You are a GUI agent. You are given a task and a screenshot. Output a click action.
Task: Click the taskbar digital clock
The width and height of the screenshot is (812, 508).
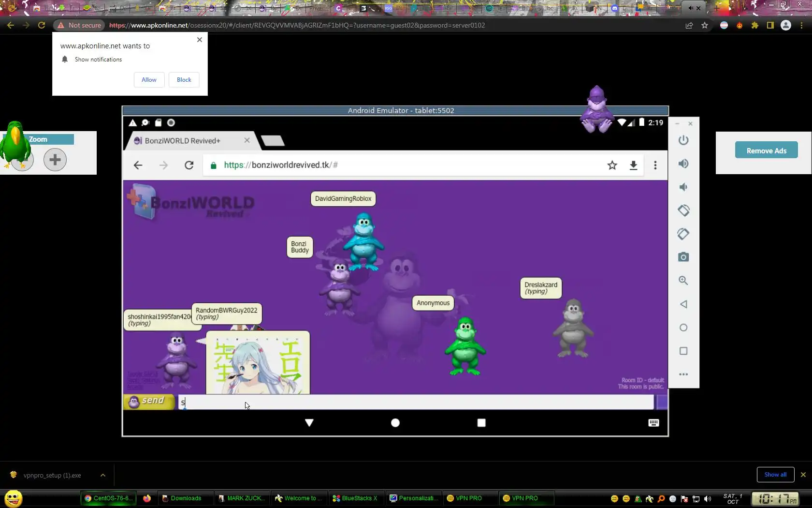pos(775,499)
